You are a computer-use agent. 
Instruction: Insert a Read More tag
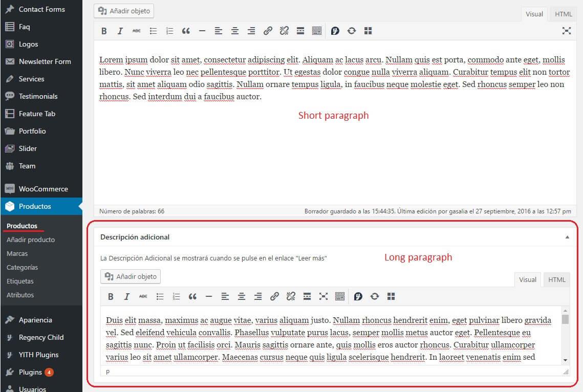pos(300,31)
